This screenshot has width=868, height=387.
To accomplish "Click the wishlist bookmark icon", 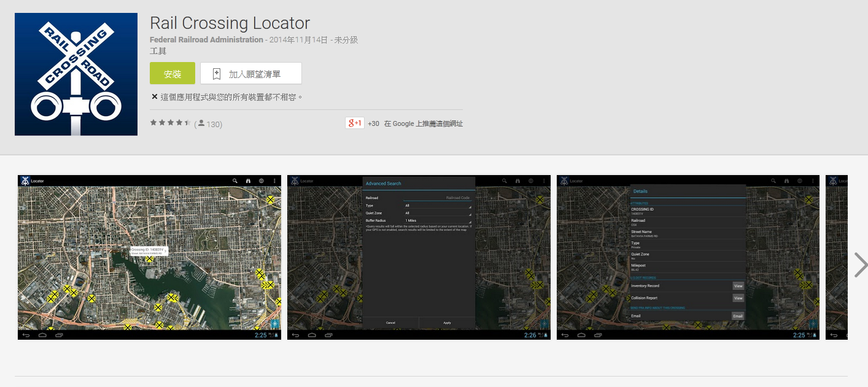I will tap(216, 74).
